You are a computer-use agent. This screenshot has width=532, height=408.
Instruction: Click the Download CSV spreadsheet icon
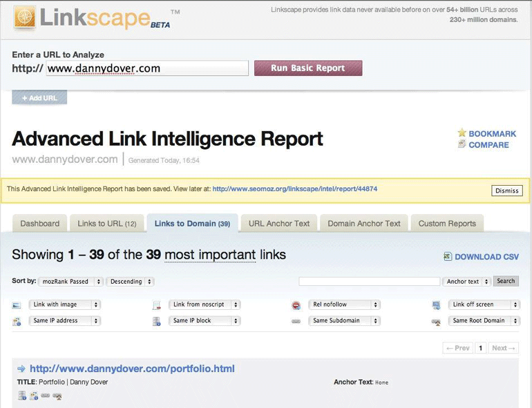click(448, 256)
